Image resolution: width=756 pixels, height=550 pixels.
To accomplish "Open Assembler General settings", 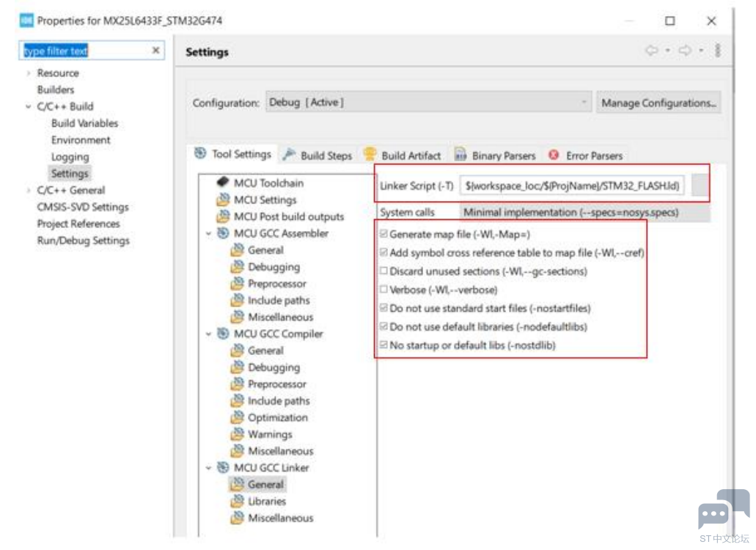I will pyautogui.click(x=265, y=250).
